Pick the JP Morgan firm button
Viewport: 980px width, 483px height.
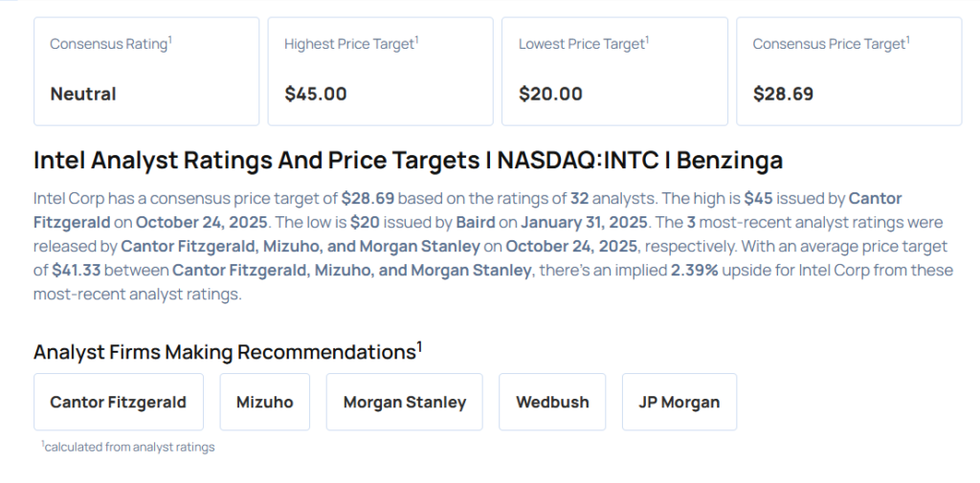(x=679, y=402)
